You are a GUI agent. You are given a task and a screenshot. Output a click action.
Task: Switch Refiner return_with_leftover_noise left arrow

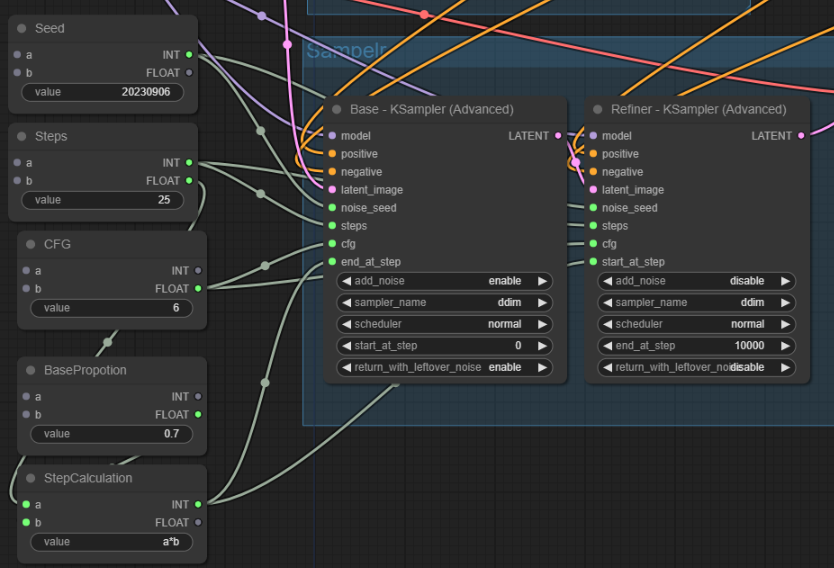[608, 367]
